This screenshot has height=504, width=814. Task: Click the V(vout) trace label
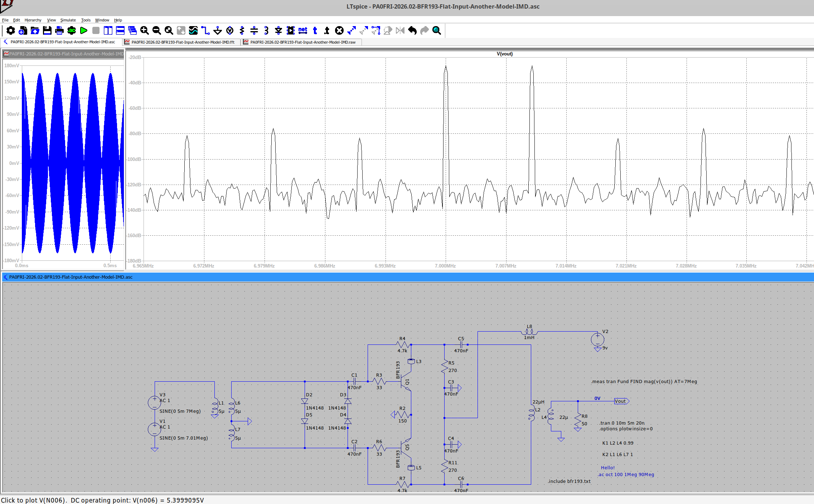(505, 54)
